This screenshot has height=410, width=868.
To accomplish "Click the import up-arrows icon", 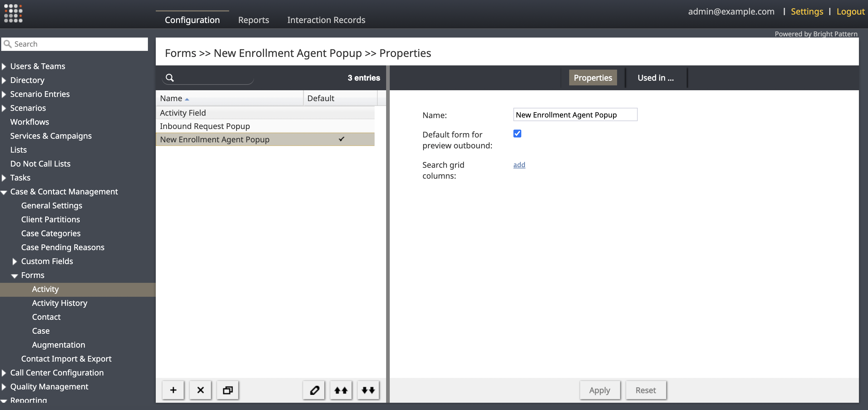I will [x=341, y=390].
